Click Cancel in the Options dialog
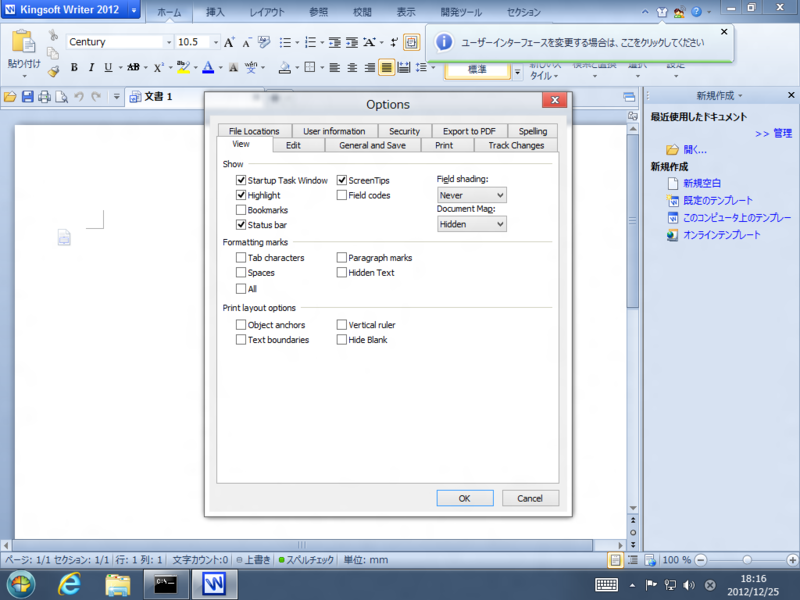 click(x=530, y=498)
